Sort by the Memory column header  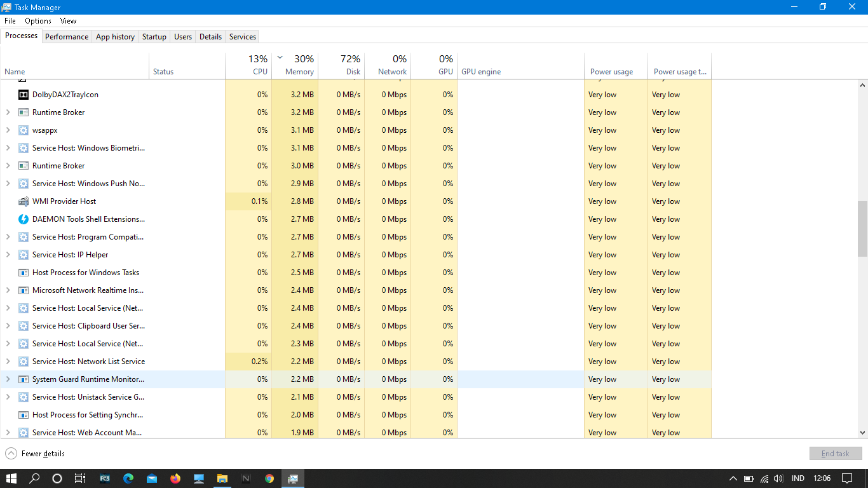coord(295,65)
